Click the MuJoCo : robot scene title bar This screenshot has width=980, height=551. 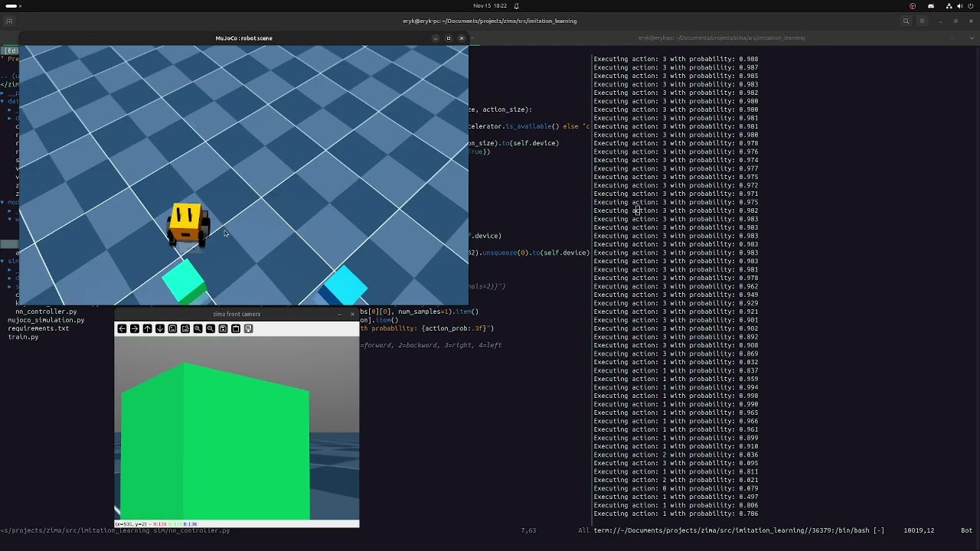243,37
